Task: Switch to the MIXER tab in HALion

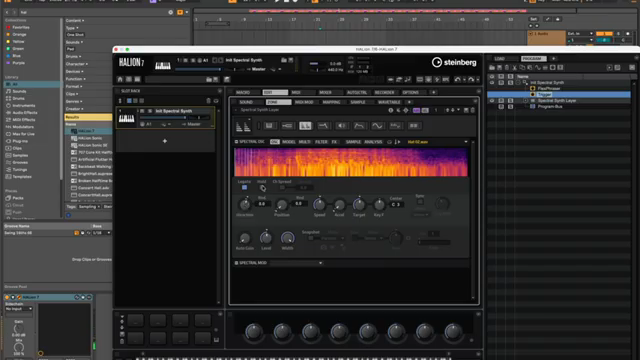Action: point(326,92)
